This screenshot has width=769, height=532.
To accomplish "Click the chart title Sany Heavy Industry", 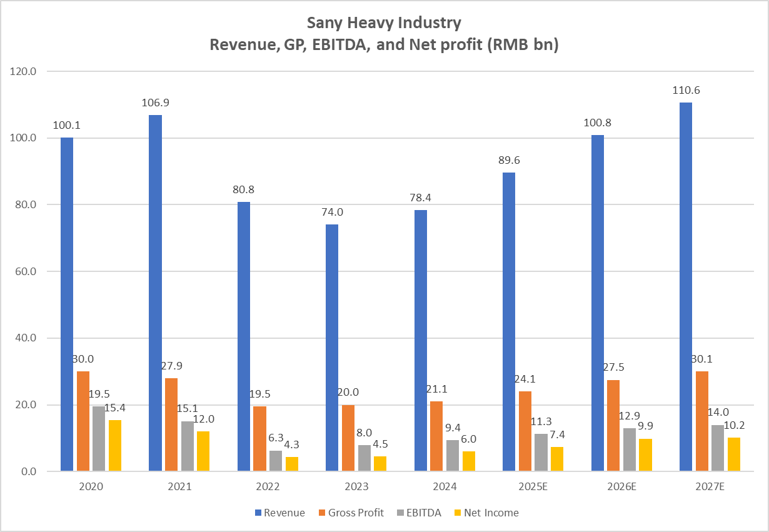I will [384, 23].
